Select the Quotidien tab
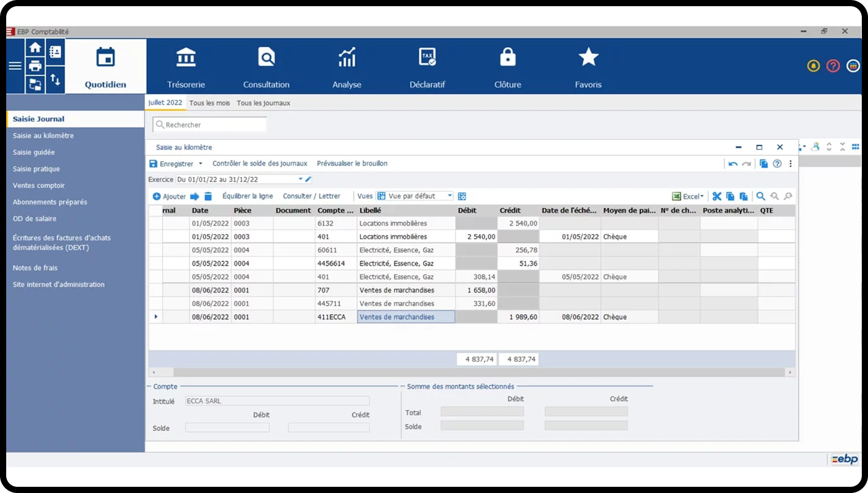868x493 pixels. [x=105, y=66]
